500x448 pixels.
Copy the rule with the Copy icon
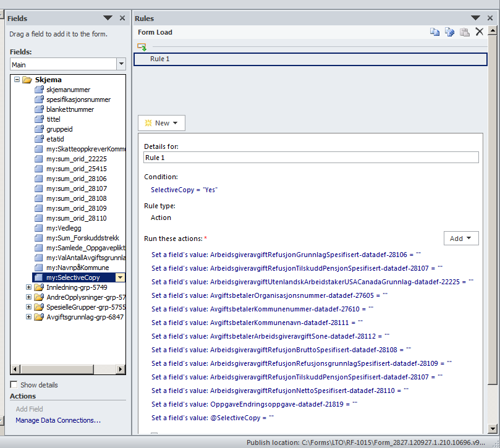434,32
